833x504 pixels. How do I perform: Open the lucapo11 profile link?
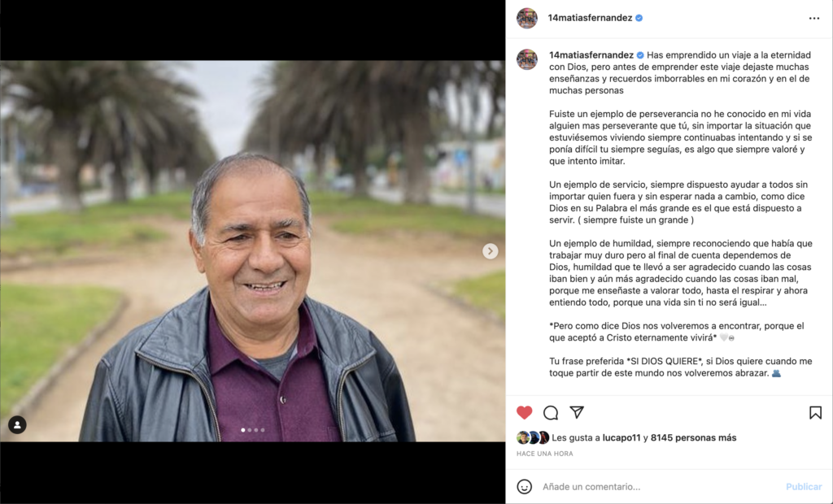621,437
